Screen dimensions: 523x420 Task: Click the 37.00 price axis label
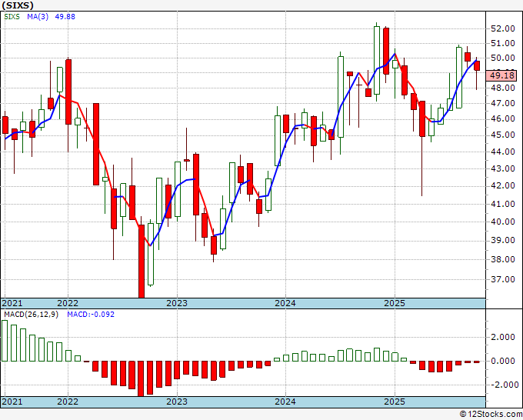click(x=503, y=279)
